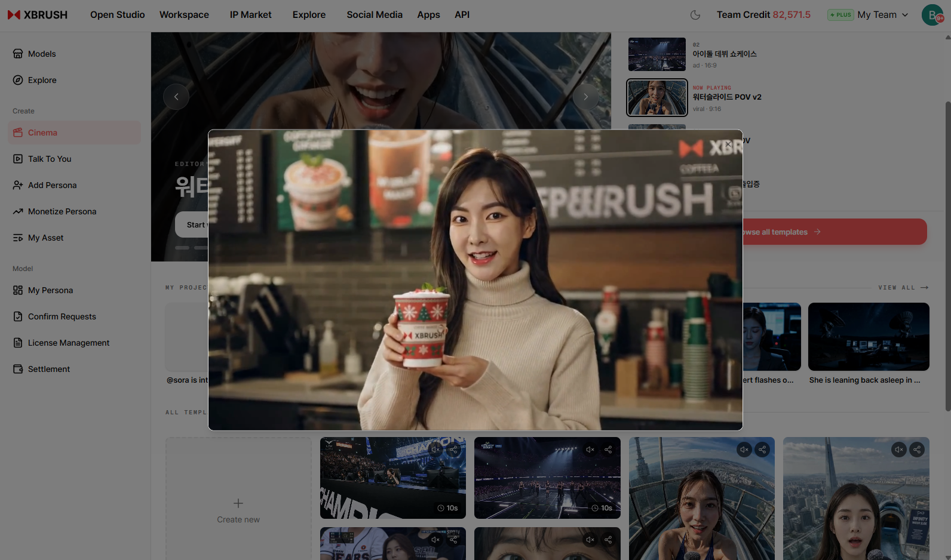Click the coffee ad image in the popup
The image size is (951, 560).
476,280
